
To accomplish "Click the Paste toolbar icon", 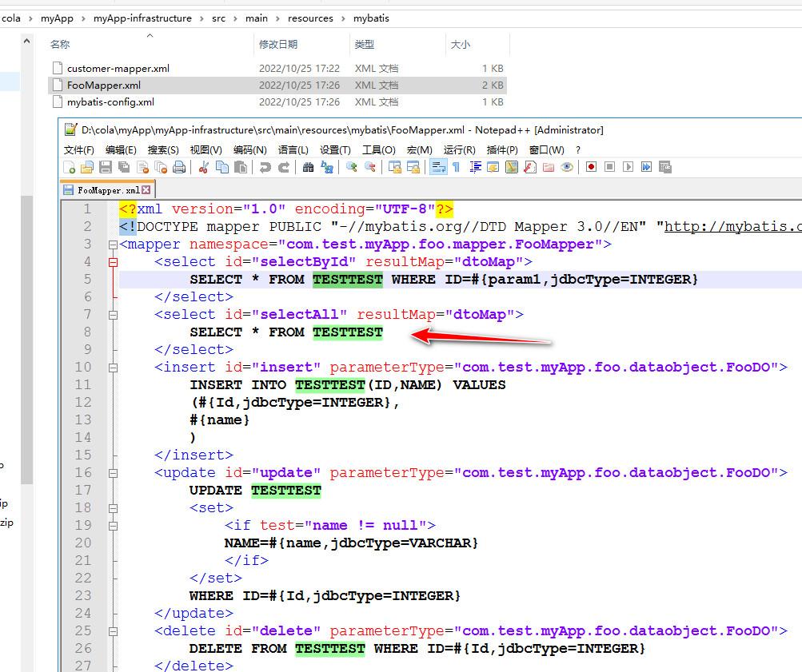I will tap(241, 167).
